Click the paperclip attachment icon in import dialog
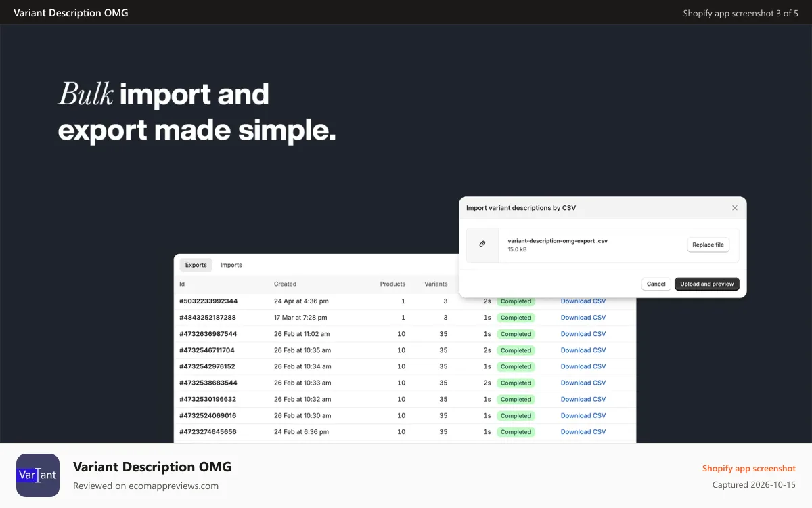The width and height of the screenshot is (812, 508). tap(482, 244)
